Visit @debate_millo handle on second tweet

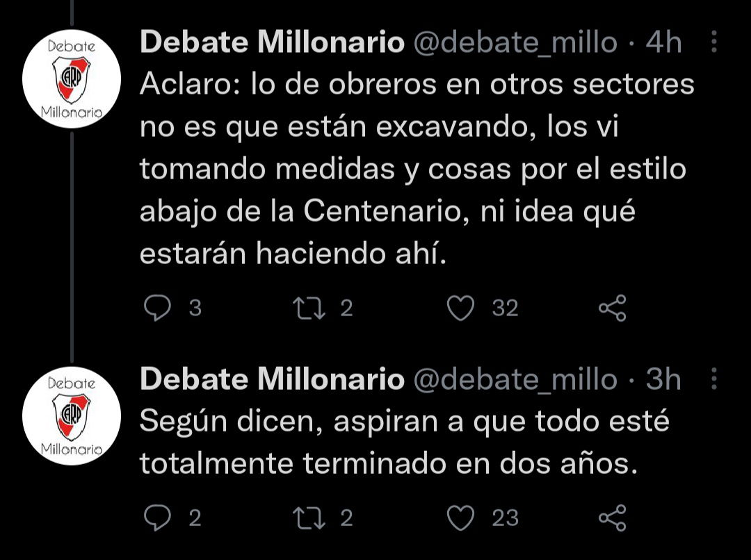(x=515, y=380)
